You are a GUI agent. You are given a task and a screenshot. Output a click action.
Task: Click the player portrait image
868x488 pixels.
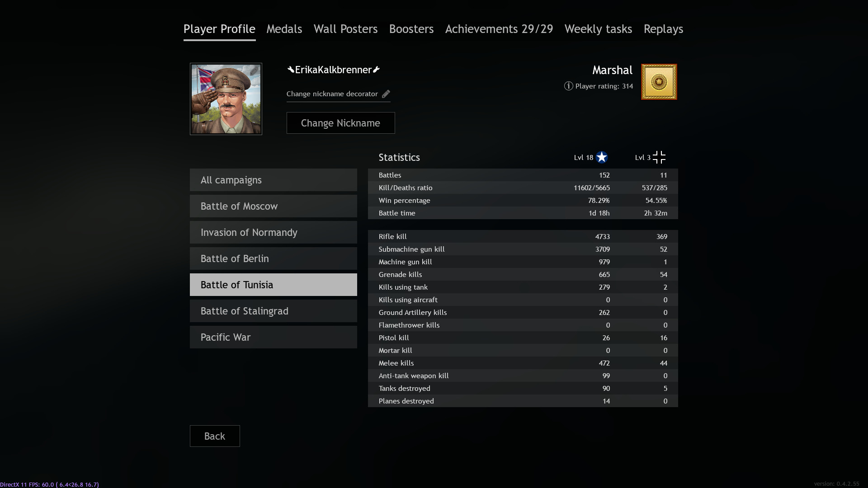tap(226, 99)
